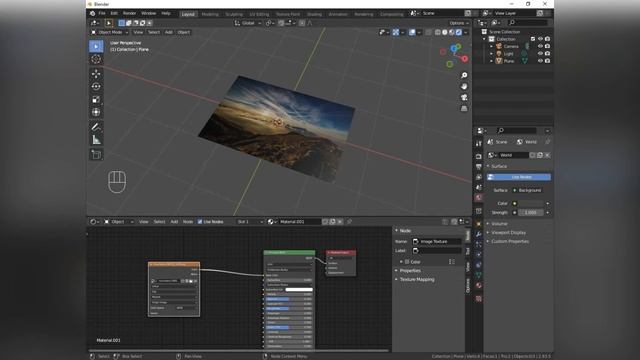
Task: Toggle Use Nodes checkbox in node editor
Action: (x=200, y=222)
